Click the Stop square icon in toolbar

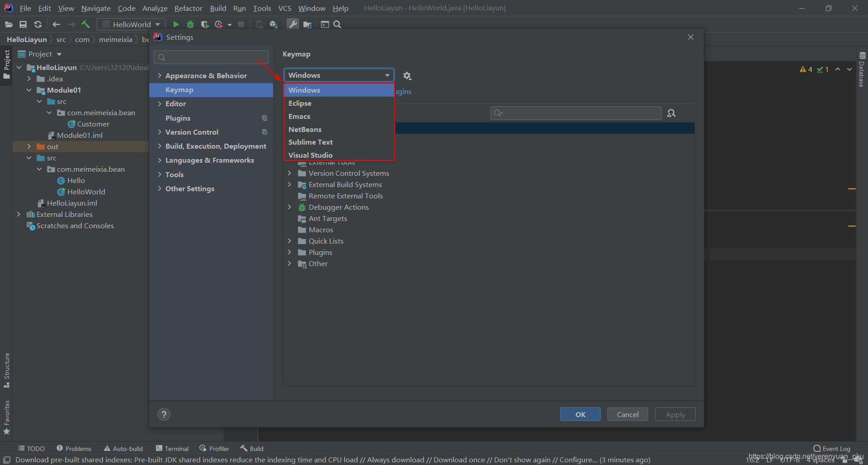tap(241, 24)
